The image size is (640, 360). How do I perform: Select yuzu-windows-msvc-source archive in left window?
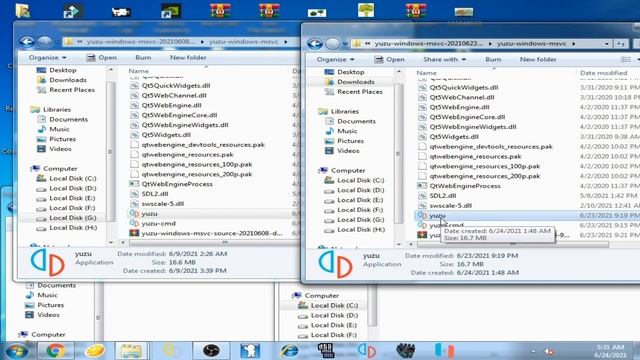coord(211,233)
